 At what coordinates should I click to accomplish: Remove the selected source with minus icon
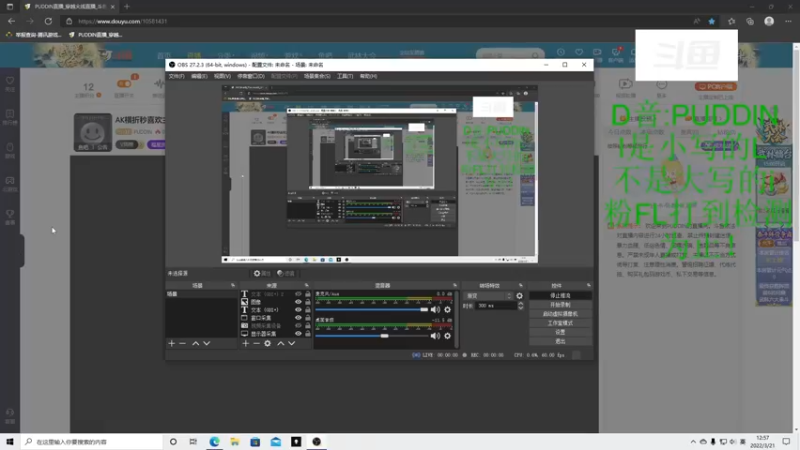(x=256, y=343)
